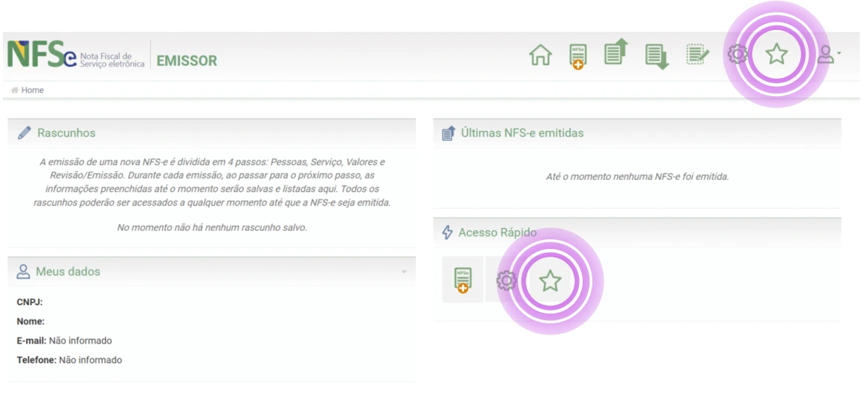Collapse the Meus dados panel arrow
Viewport: 868px width, 393px height.
click(x=404, y=271)
